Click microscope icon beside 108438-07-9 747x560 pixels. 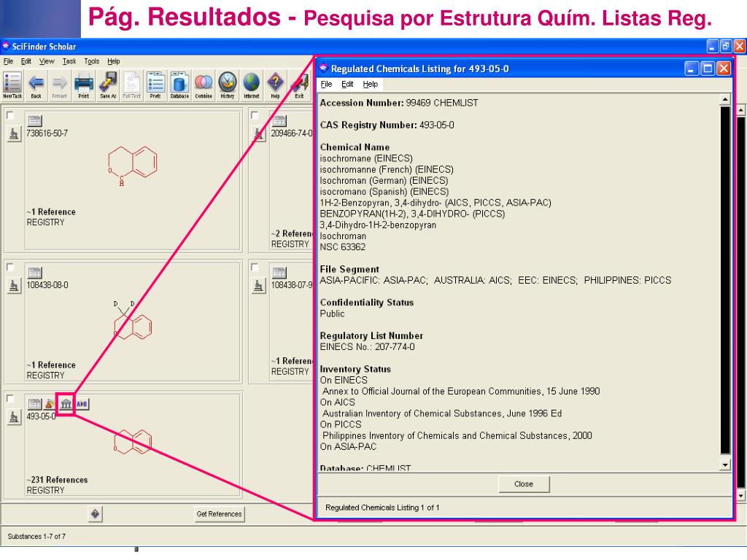click(258, 286)
